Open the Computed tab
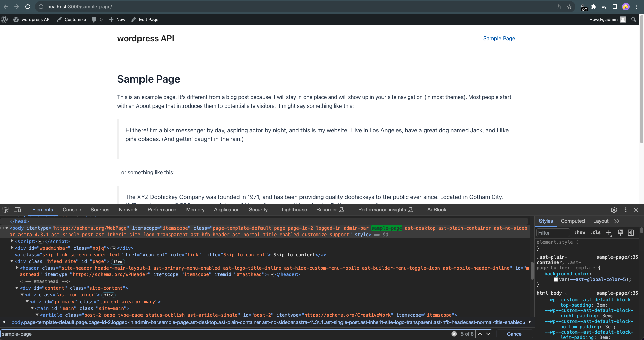The height and width of the screenshot is (340, 644). coord(573,221)
